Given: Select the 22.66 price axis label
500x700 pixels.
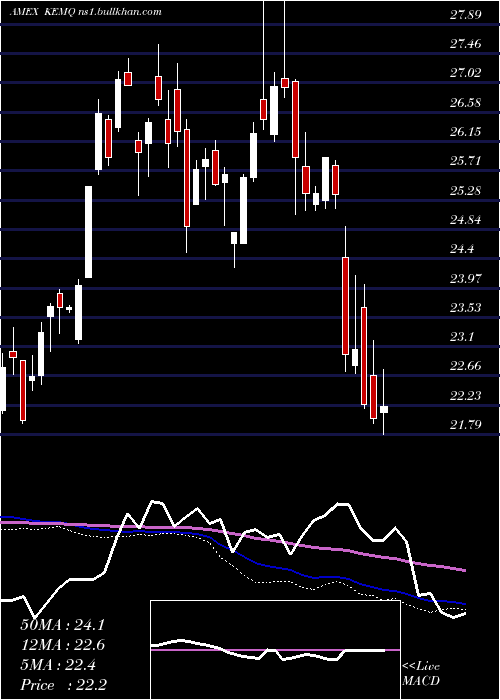Looking at the screenshot, I should pos(466,366).
